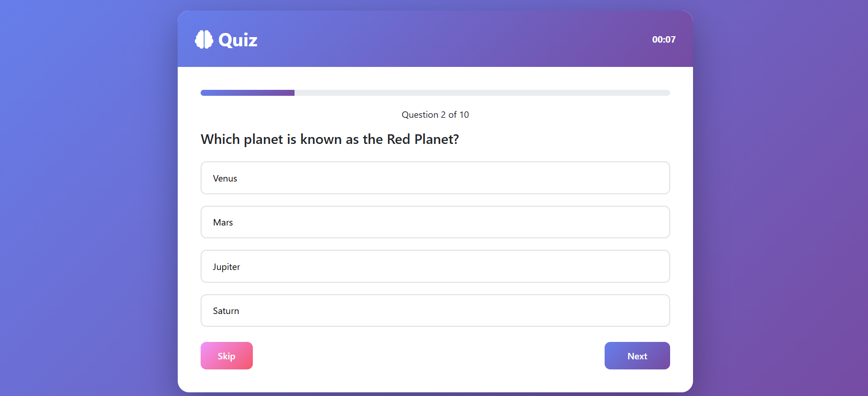Select the Venus answer option
Image resolution: width=868 pixels, height=396 pixels.
pos(435,178)
